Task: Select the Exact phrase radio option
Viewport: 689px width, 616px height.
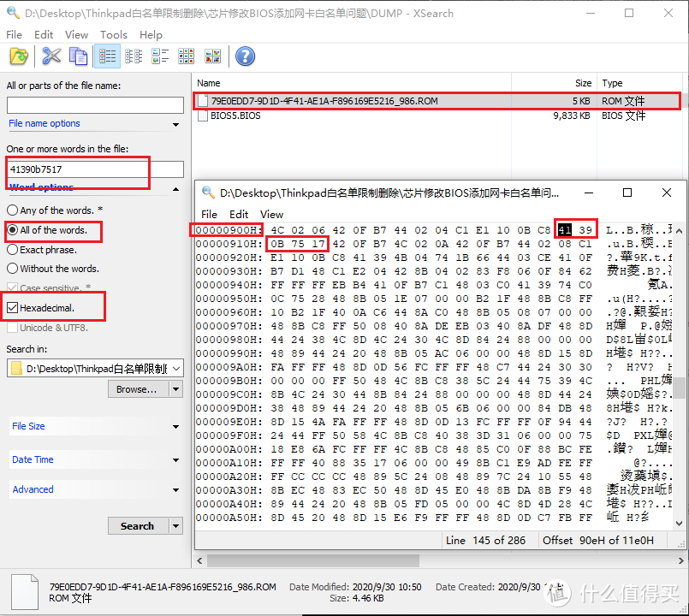Action: pyautogui.click(x=12, y=250)
